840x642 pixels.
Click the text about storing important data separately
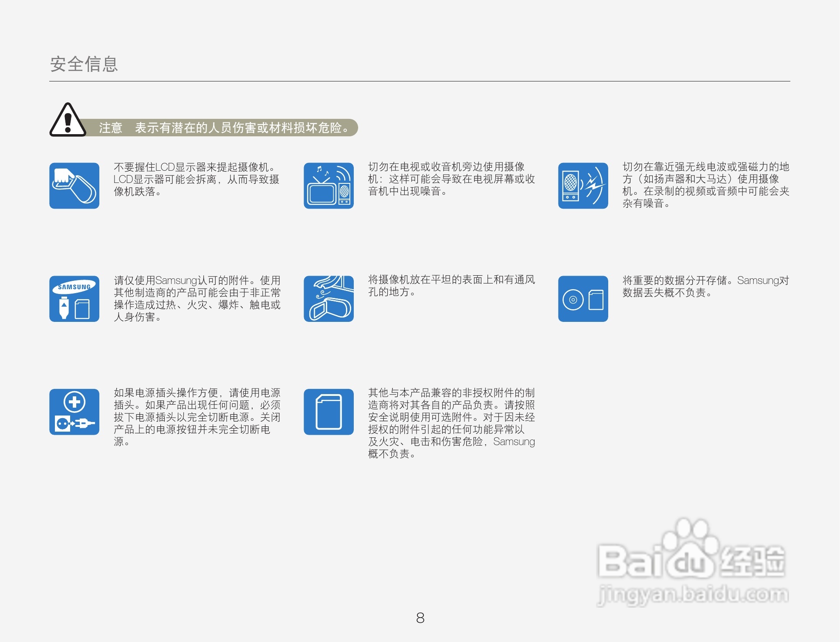click(x=705, y=286)
